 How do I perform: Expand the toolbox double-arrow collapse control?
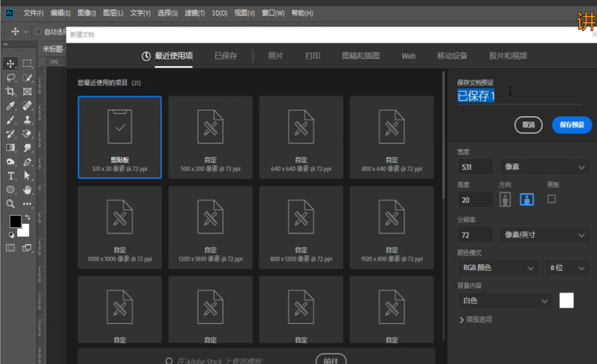[x=5, y=44]
